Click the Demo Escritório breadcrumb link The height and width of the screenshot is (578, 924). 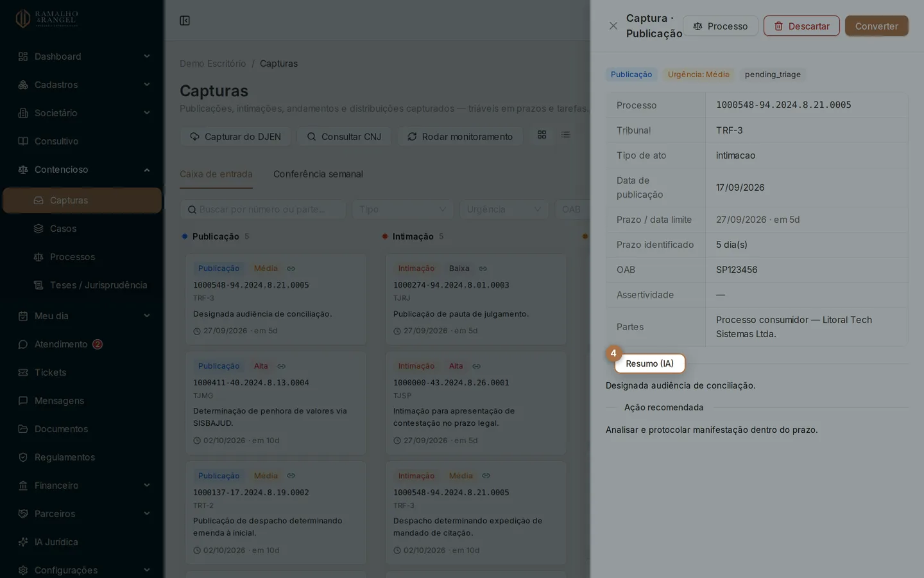tap(213, 64)
